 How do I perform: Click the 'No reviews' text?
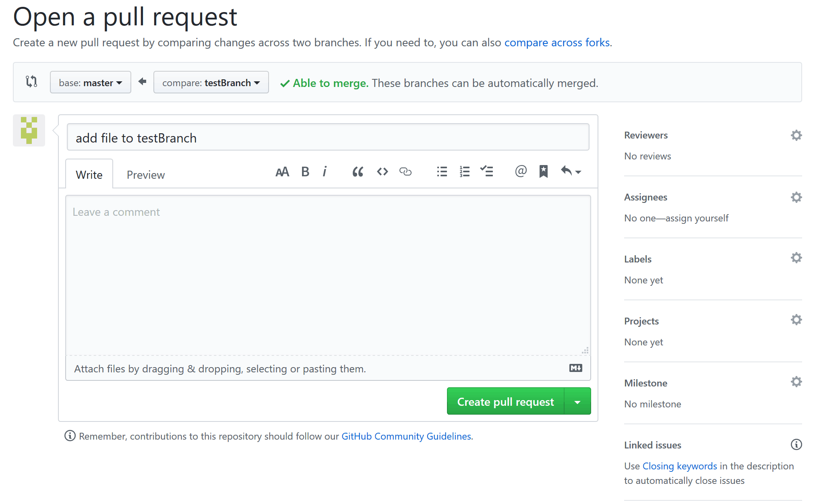pos(647,156)
